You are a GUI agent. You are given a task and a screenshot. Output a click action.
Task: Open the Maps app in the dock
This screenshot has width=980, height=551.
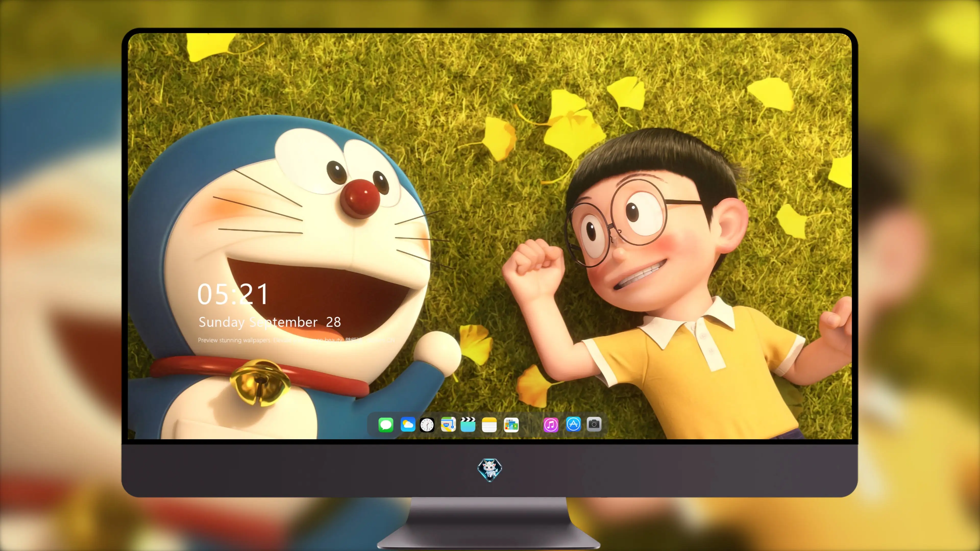tap(448, 424)
